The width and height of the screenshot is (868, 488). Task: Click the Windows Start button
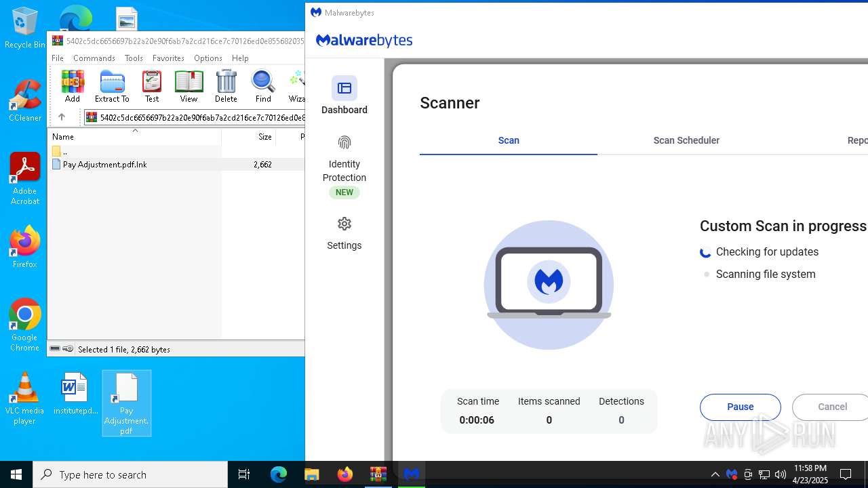[16, 474]
